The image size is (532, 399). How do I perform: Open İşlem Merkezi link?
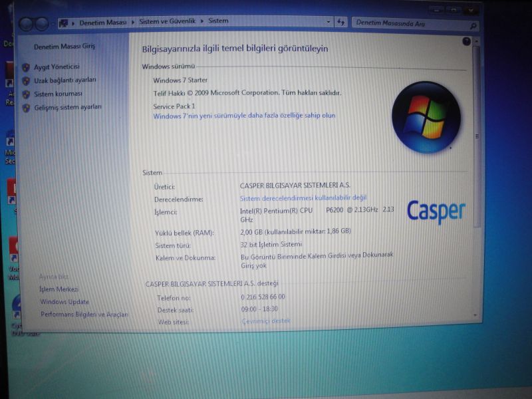click(x=59, y=289)
